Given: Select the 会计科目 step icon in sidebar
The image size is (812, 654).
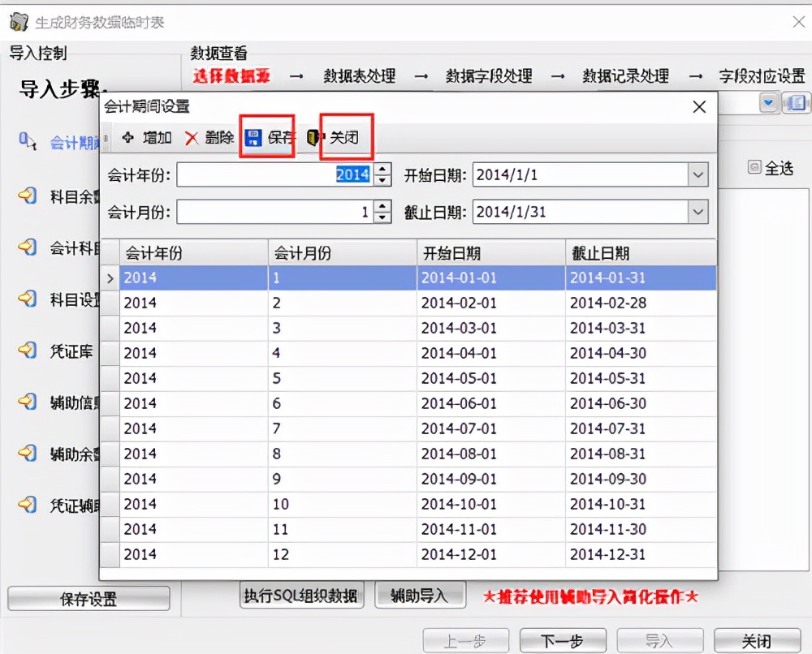Looking at the screenshot, I should click(28, 247).
